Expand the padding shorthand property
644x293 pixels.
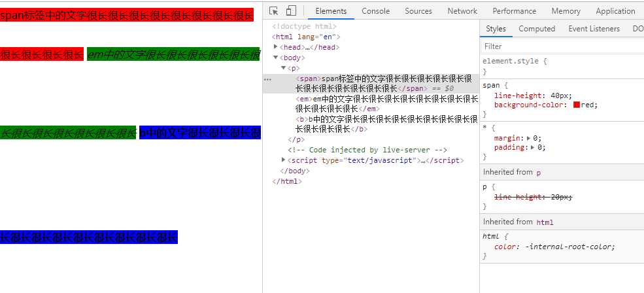533,147
